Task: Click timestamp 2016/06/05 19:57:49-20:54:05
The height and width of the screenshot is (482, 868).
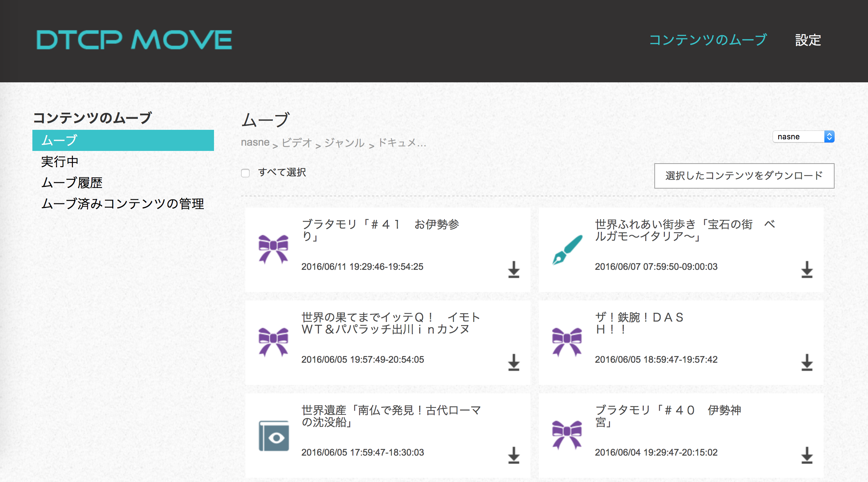Action: (363, 360)
